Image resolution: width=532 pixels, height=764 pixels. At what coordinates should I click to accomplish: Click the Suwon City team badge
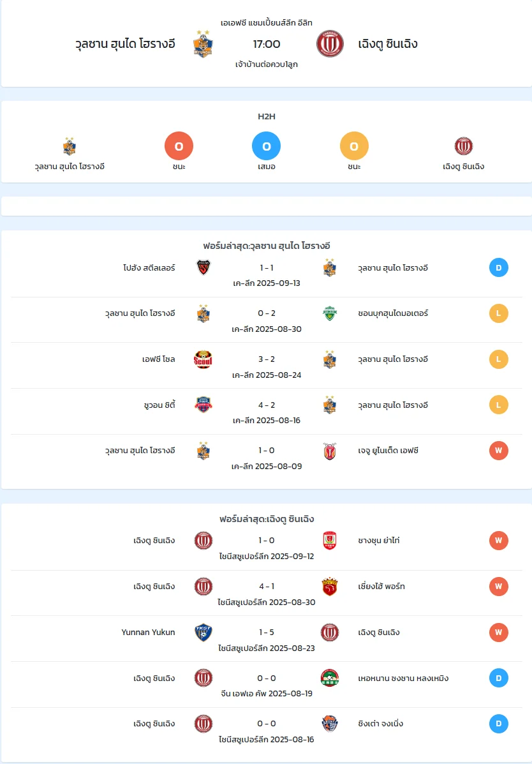203,405
